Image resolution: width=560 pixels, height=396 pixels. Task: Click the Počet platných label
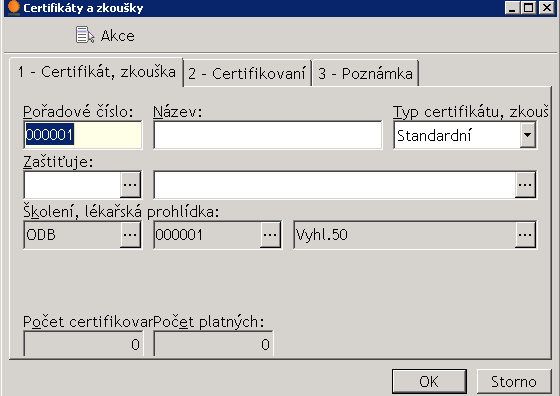point(209,322)
